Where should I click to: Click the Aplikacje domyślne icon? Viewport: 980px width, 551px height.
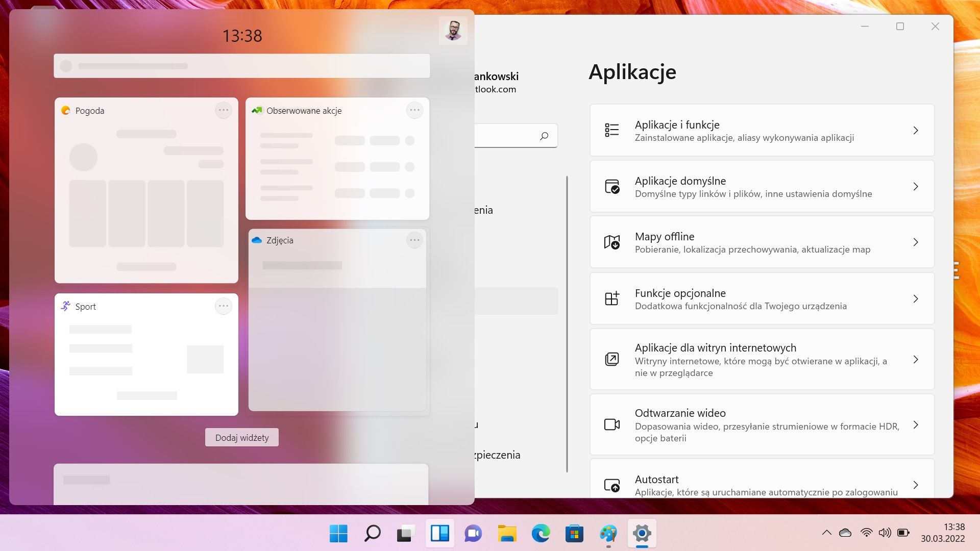[x=612, y=186]
